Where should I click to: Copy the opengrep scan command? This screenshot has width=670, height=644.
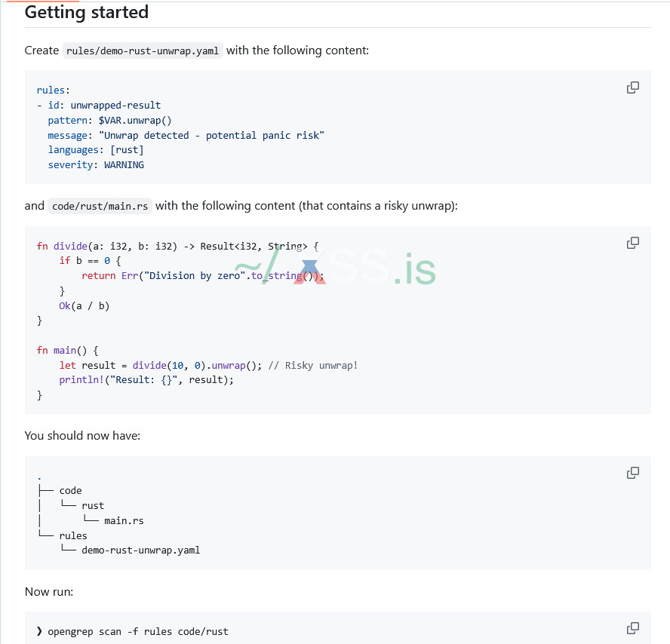(x=633, y=628)
